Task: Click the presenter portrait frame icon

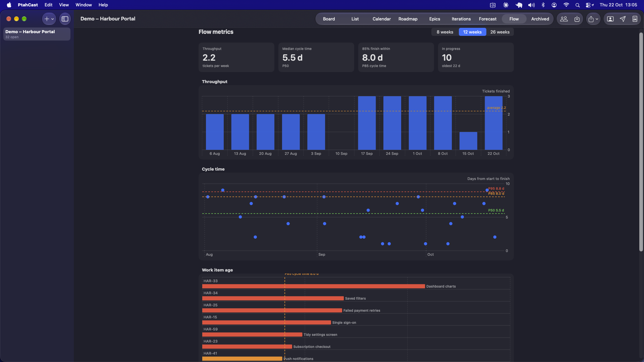Action: point(610,19)
